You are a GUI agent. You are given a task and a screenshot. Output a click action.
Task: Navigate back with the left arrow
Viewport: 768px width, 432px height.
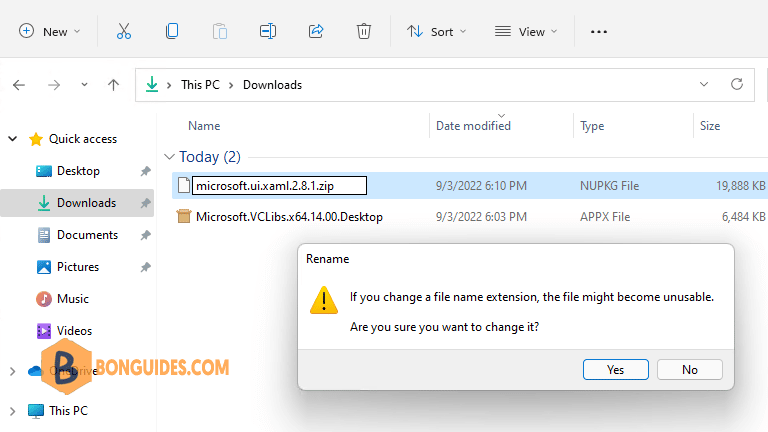point(19,85)
